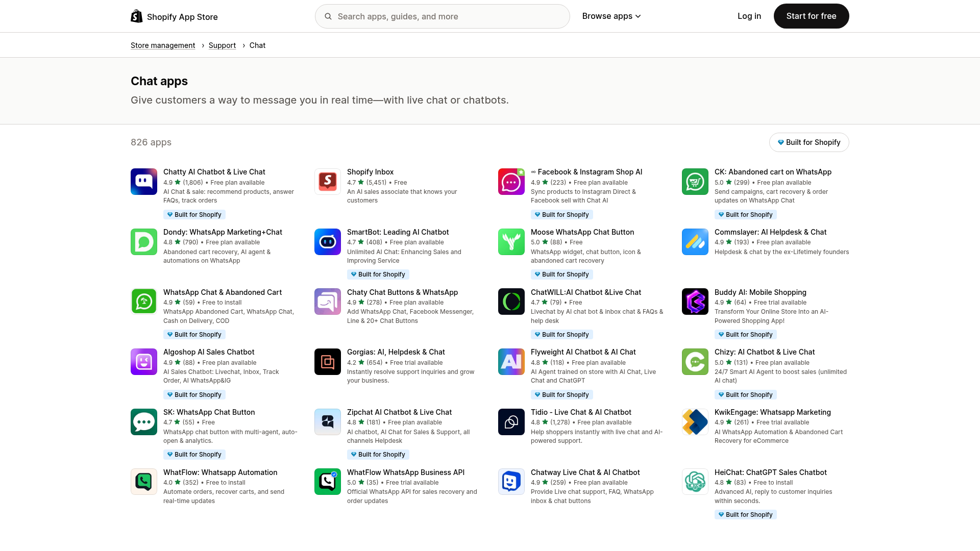
Task: Open Dondy WhatsApp Marketing icon
Action: 144,242
